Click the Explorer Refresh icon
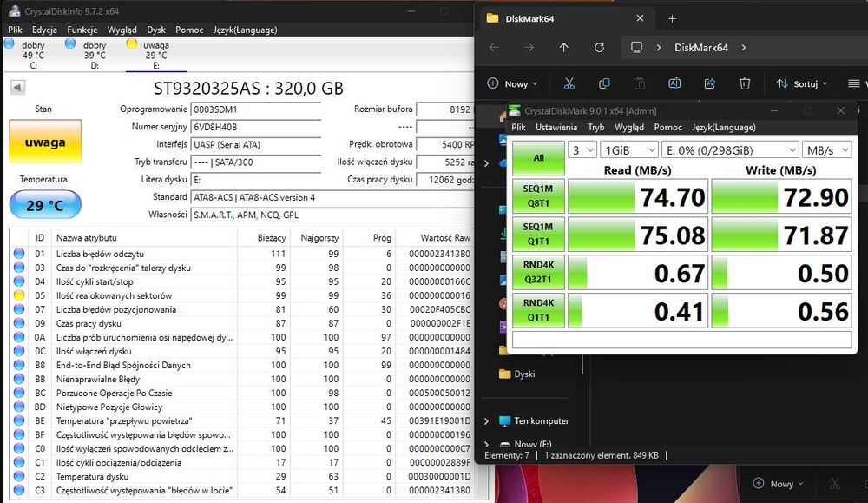This screenshot has height=503, width=868. pyautogui.click(x=599, y=48)
